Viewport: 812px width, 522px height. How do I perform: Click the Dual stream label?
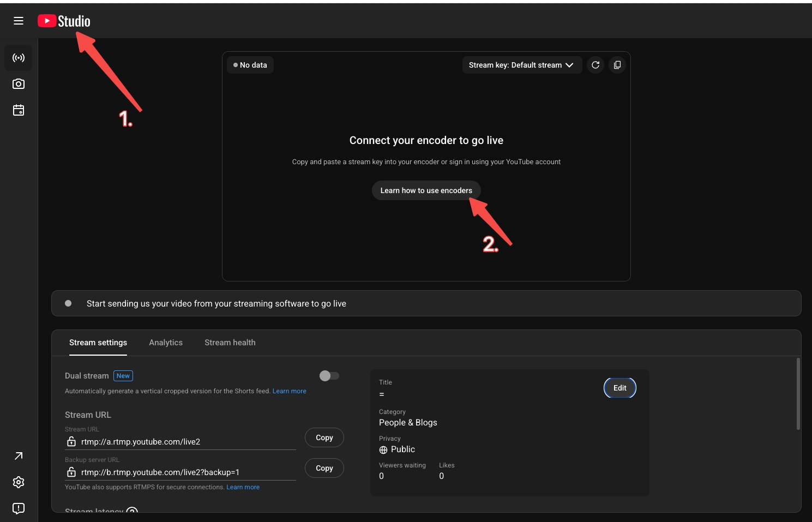pyautogui.click(x=87, y=376)
